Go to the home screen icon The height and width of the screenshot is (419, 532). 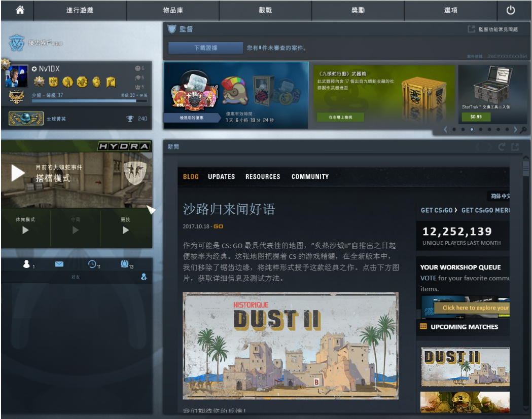tap(20, 10)
